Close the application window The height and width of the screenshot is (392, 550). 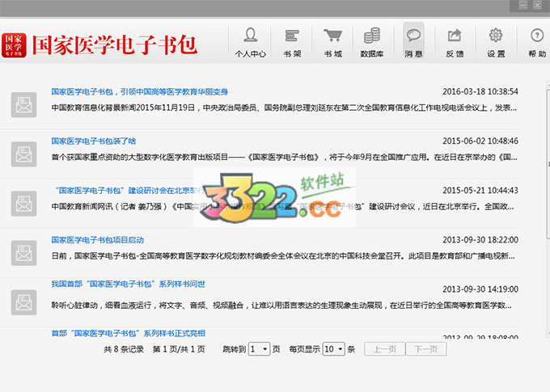[x=537, y=5]
